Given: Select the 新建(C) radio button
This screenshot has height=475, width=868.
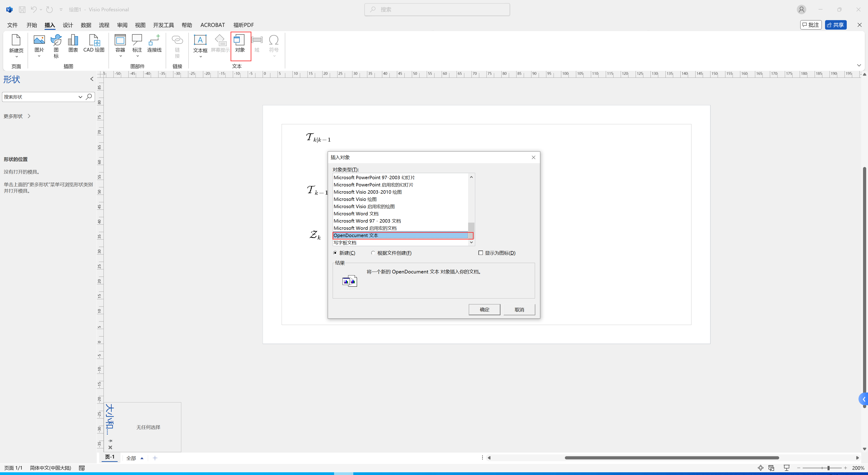Looking at the screenshot, I should pyautogui.click(x=335, y=253).
